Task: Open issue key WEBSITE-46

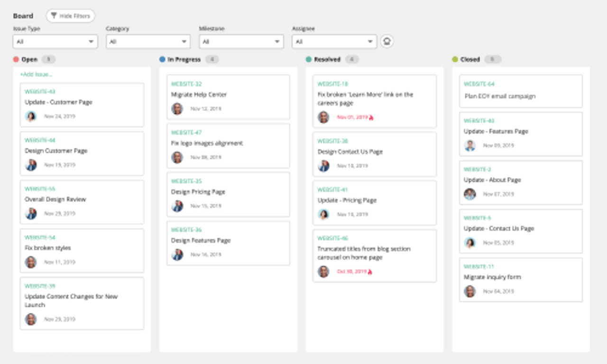Action: (x=333, y=238)
